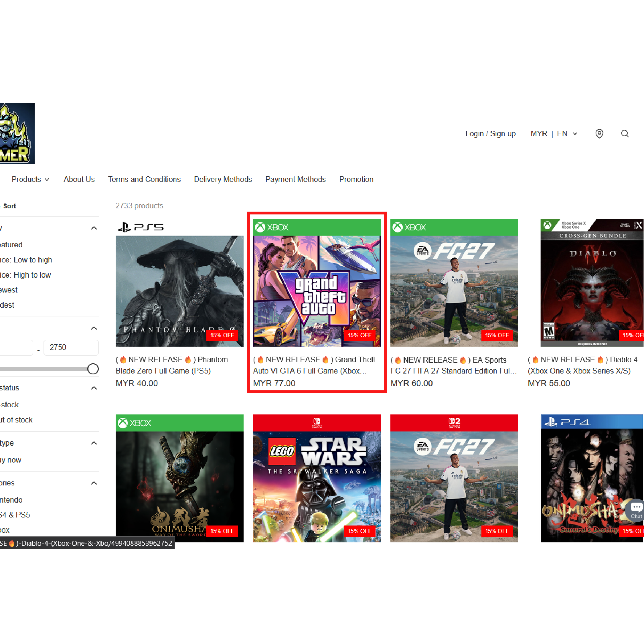The height and width of the screenshot is (644, 644).
Task: Open Grand Theft Auto VI cover image
Action: [x=317, y=283]
